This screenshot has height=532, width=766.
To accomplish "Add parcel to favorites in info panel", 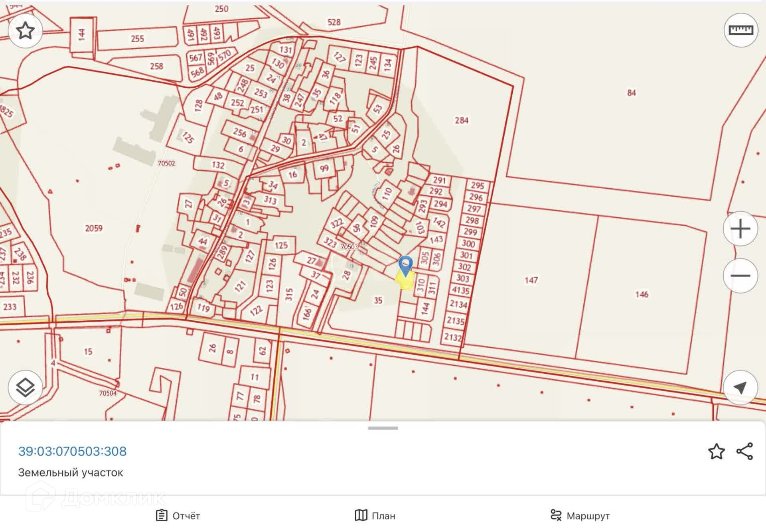I will tap(716, 451).
